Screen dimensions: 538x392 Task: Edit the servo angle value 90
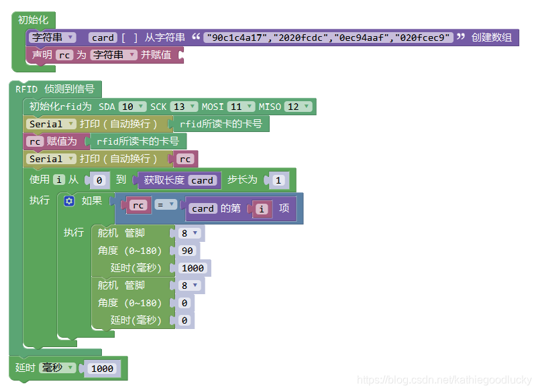(x=187, y=251)
